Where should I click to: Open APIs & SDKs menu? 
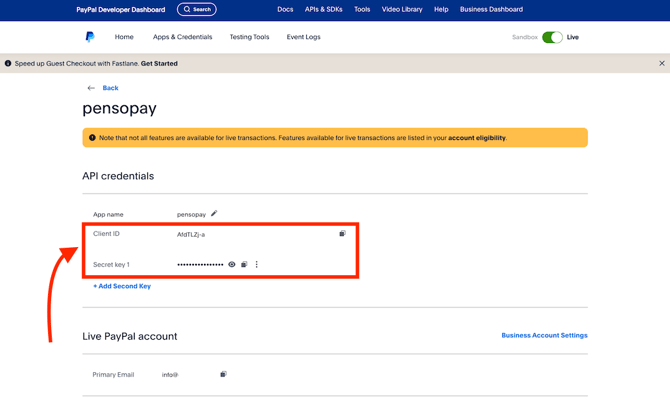(x=323, y=9)
